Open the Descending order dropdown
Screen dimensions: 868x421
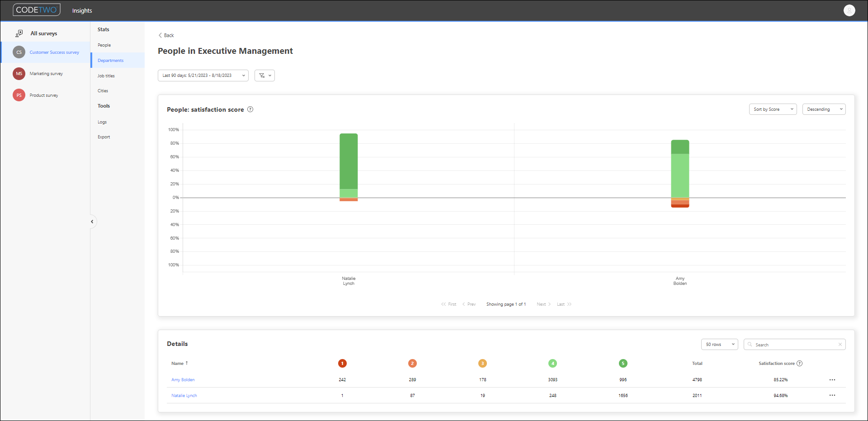click(824, 109)
